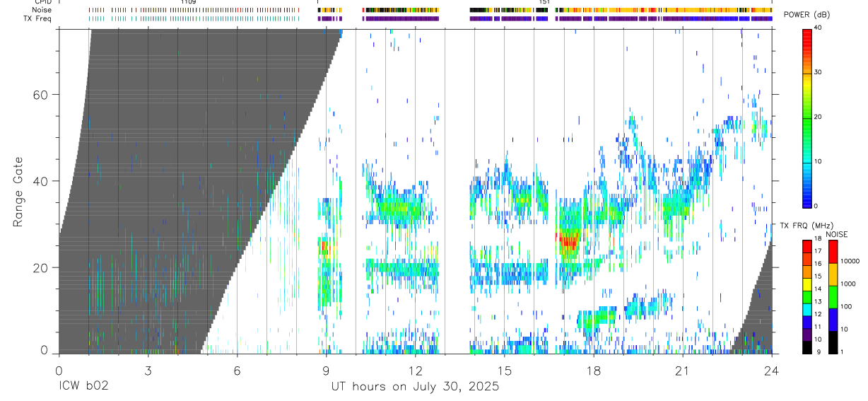Click the 40 tick on the POWER colorbar

click(x=818, y=28)
